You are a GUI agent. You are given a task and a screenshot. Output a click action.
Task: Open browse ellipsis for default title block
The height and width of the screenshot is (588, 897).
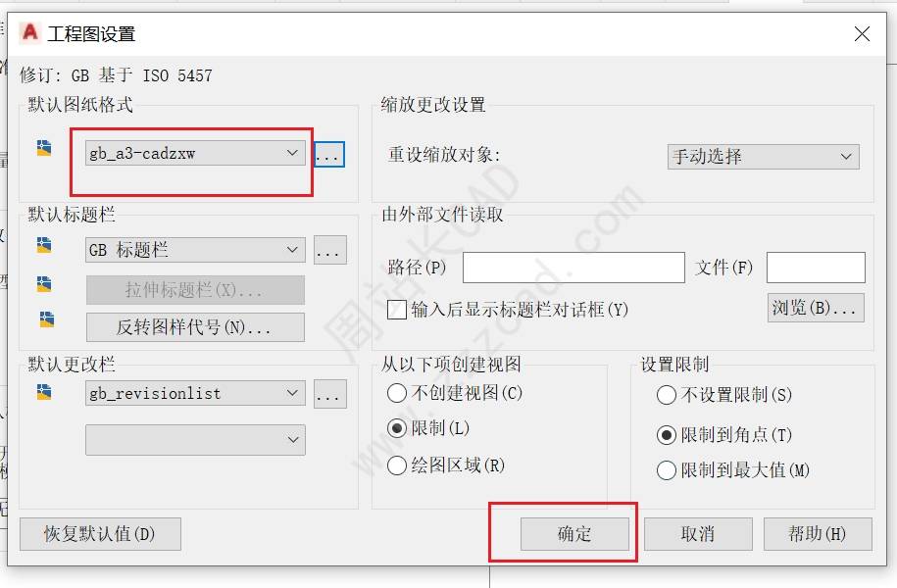330,250
